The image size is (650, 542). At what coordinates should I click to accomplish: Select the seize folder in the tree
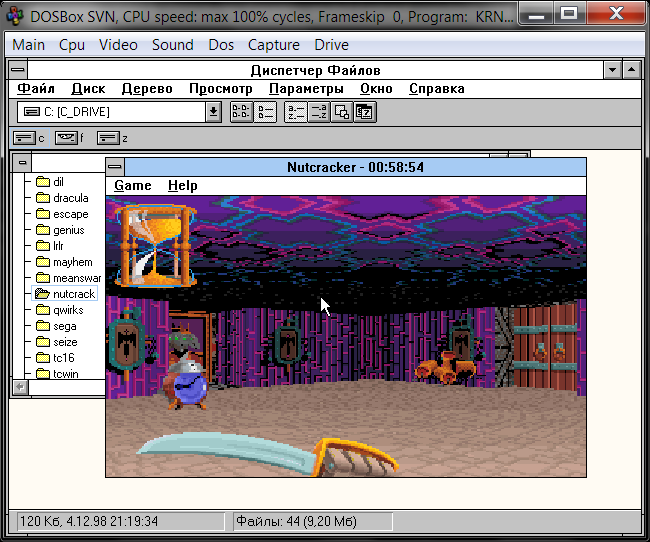click(x=57, y=342)
